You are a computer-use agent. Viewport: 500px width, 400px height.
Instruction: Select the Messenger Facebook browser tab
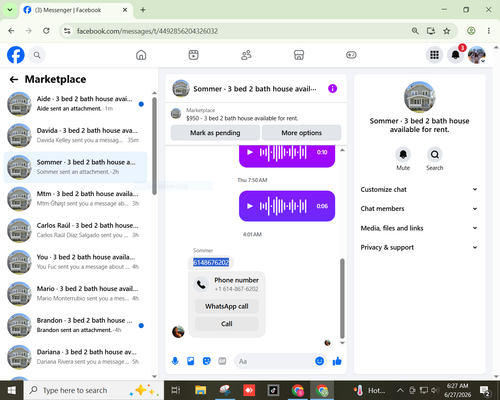(76, 10)
